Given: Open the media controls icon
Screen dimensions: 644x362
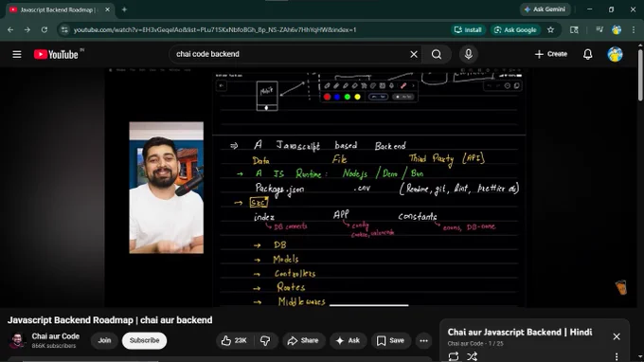Looking at the screenshot, I should 599,29.
